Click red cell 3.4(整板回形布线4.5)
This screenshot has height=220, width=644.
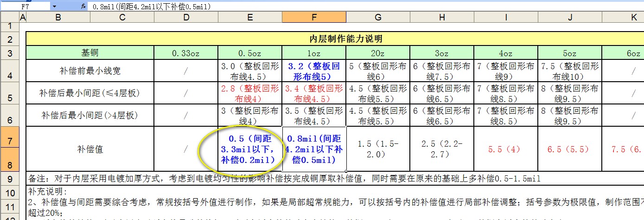point(314,93)
